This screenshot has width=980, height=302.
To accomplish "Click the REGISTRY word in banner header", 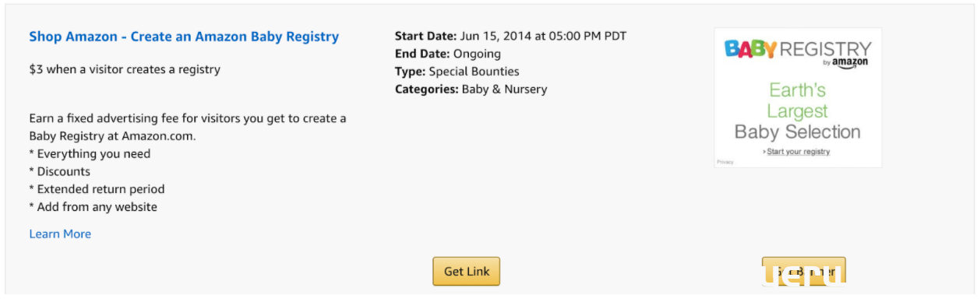I will point(826,49).
